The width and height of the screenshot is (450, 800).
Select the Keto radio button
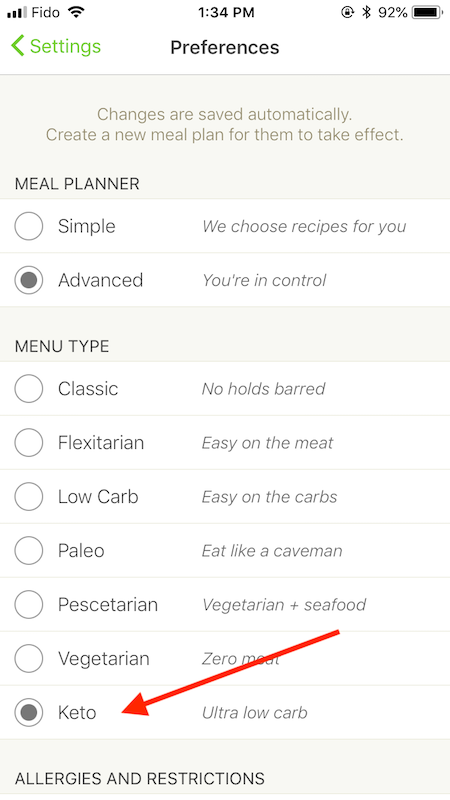pyautogui.click(x=29, y=712)
